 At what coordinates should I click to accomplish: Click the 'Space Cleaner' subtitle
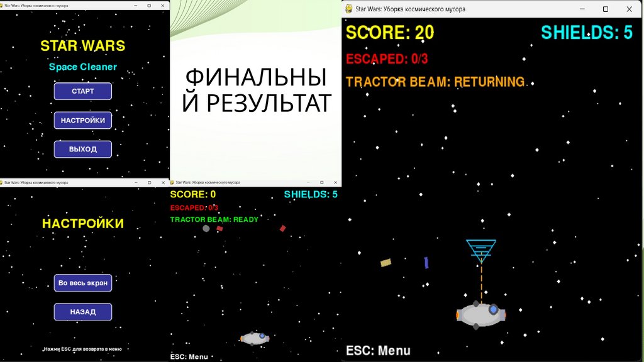point(83,67)
